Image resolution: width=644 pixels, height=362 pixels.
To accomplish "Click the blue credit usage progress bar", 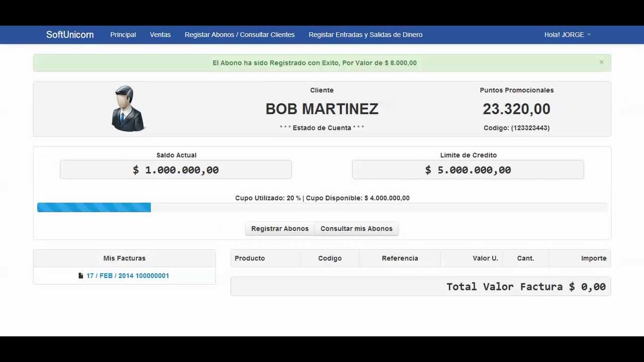I will 94,208.
